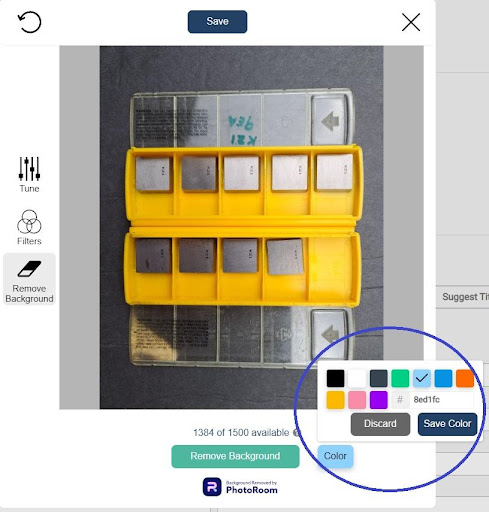
Task: Open the Tune adjustments tool
Action: tap(29, 175)
